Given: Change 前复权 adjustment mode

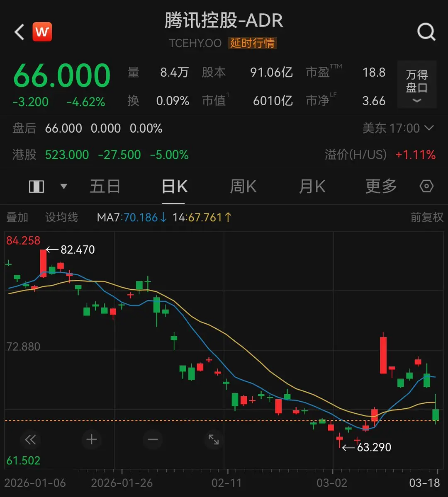Looking at the screenshot, I should pos(427,218).
